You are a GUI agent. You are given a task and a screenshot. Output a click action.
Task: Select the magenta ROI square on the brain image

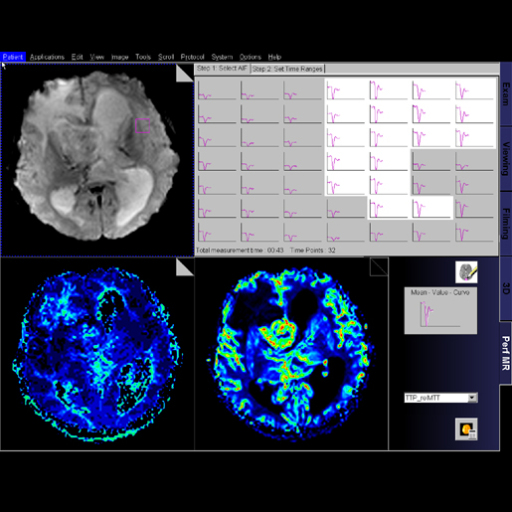142,126
